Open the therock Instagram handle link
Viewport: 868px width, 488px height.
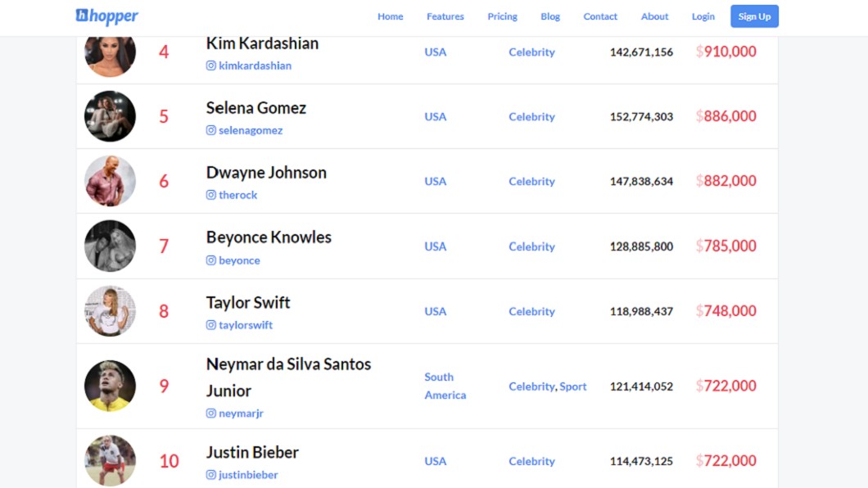click(238, 195)
